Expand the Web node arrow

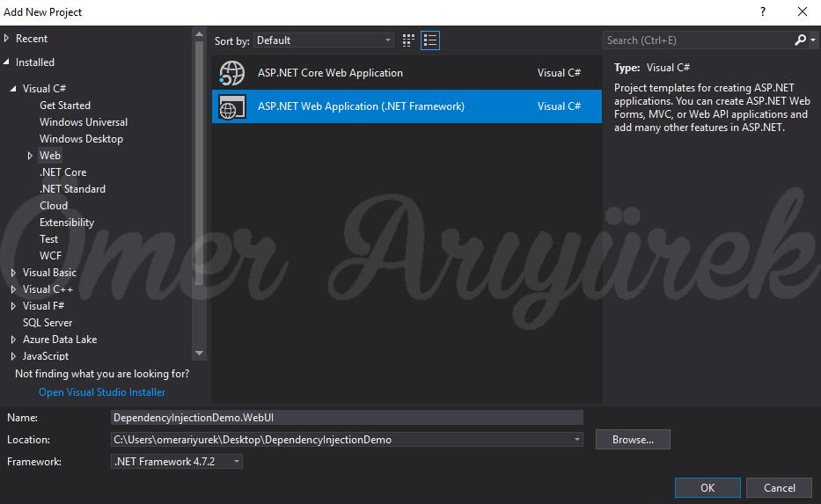click(30, 156)
